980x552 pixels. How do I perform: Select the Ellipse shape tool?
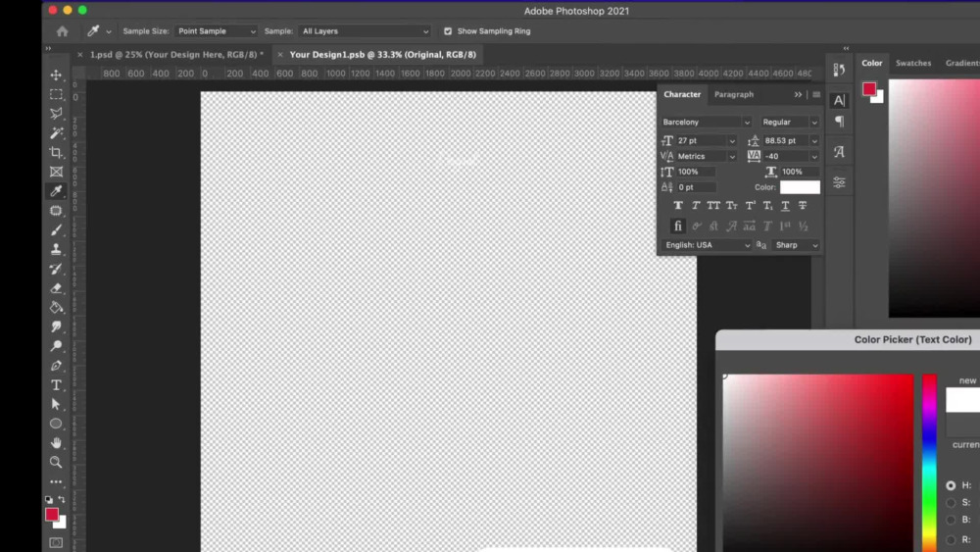[56, 424]
